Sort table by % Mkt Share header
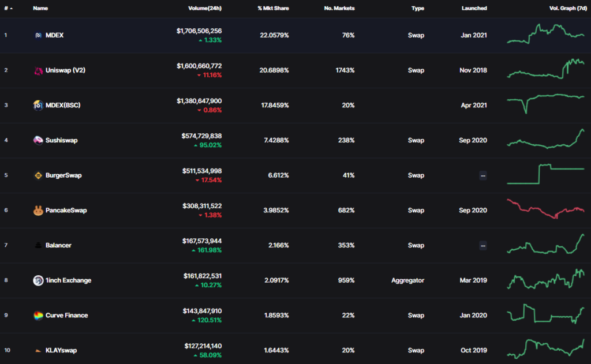591x364 pixels. pyautogui.click(x=273, y=8)
